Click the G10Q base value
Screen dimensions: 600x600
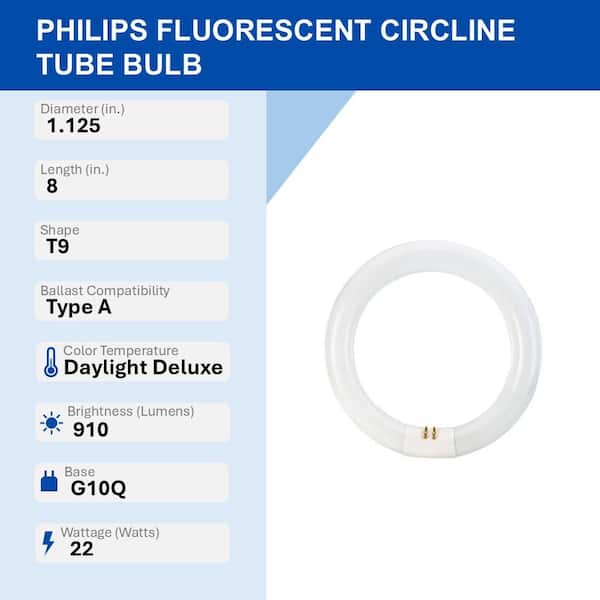coord(98,490)
